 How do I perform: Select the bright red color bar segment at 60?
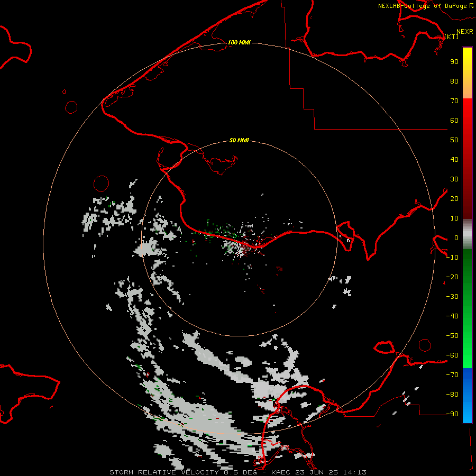tap(467, 120)
